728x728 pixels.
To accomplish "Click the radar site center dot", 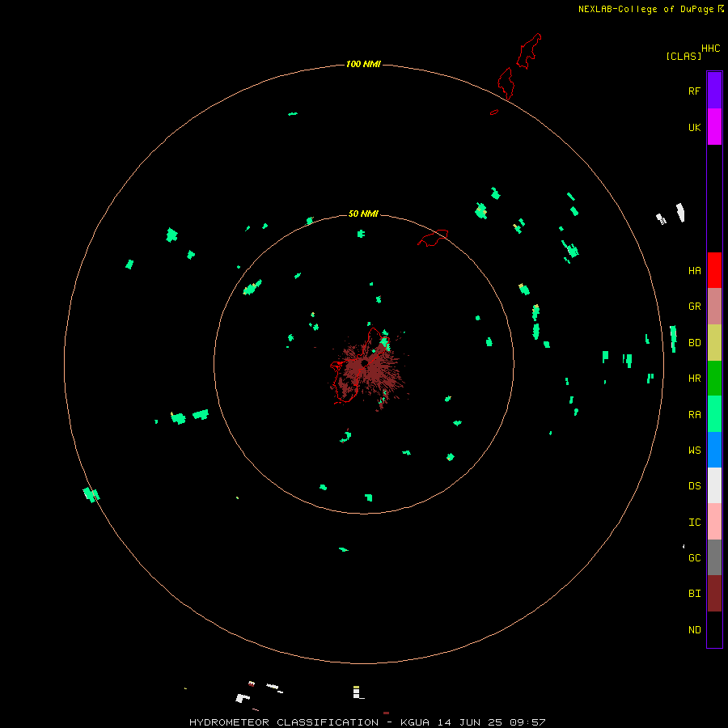I will 365,363.
